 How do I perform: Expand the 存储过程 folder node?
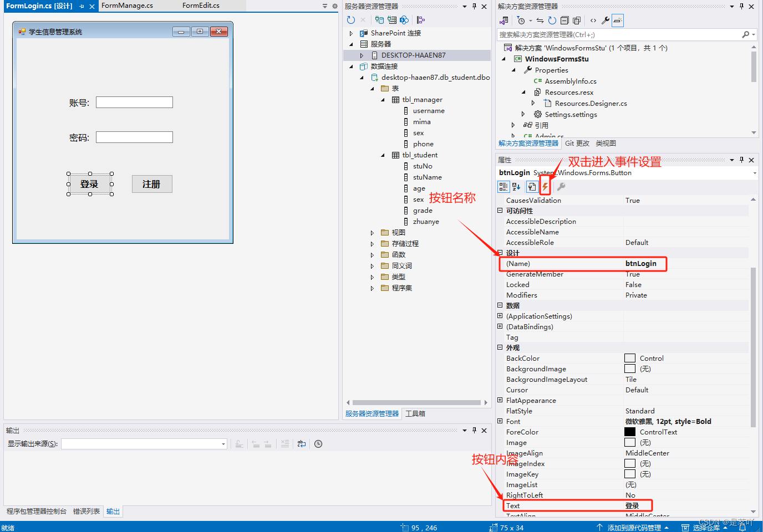(373, 243)
